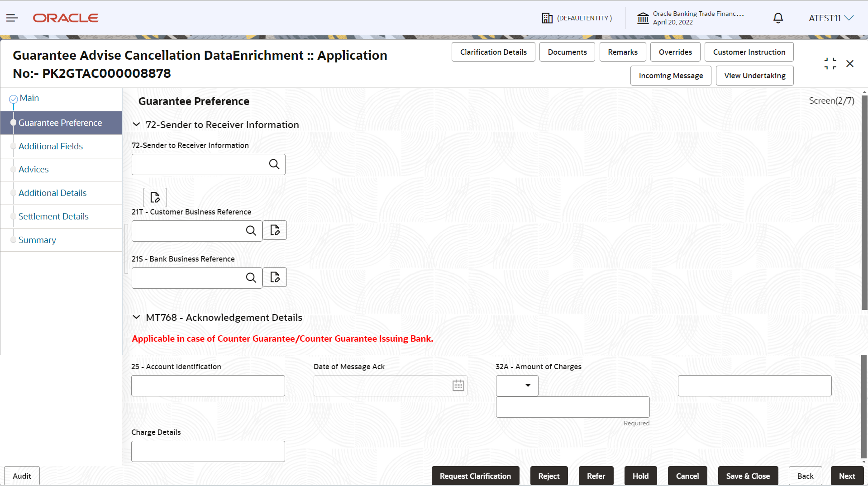Screen dimensions: 868x486
Task: Click the Reject button
Action: point(548,476)
